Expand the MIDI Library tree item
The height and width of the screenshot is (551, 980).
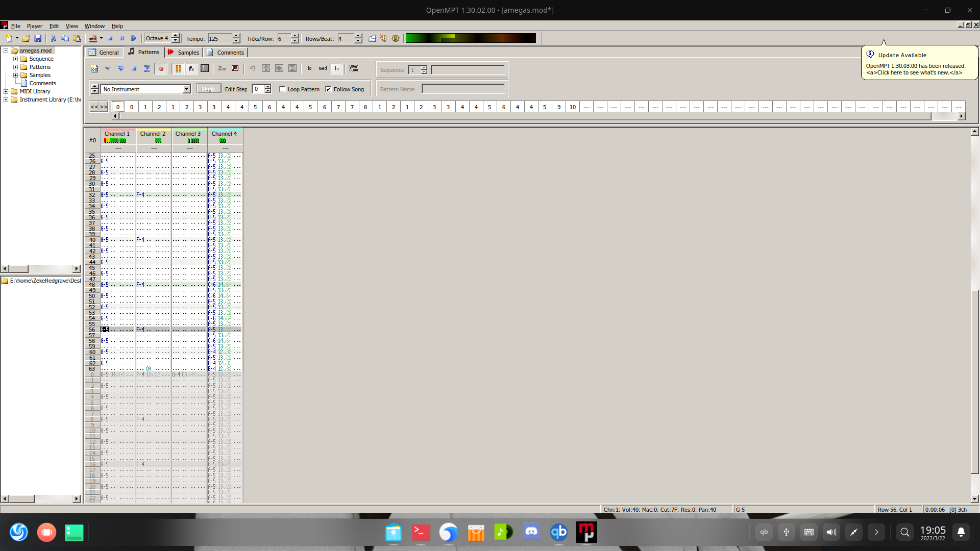tap(7, 91)
